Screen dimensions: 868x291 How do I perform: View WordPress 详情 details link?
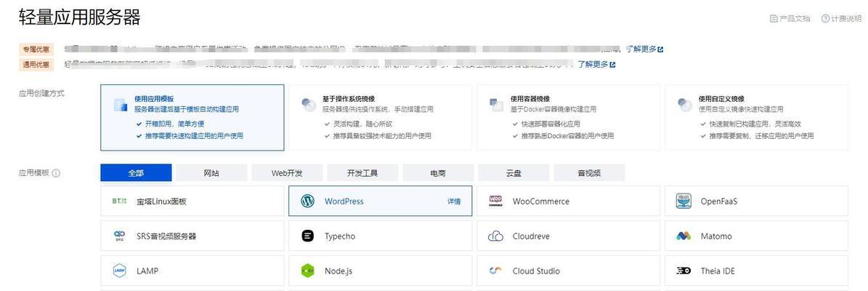click(x=454, y=202)
